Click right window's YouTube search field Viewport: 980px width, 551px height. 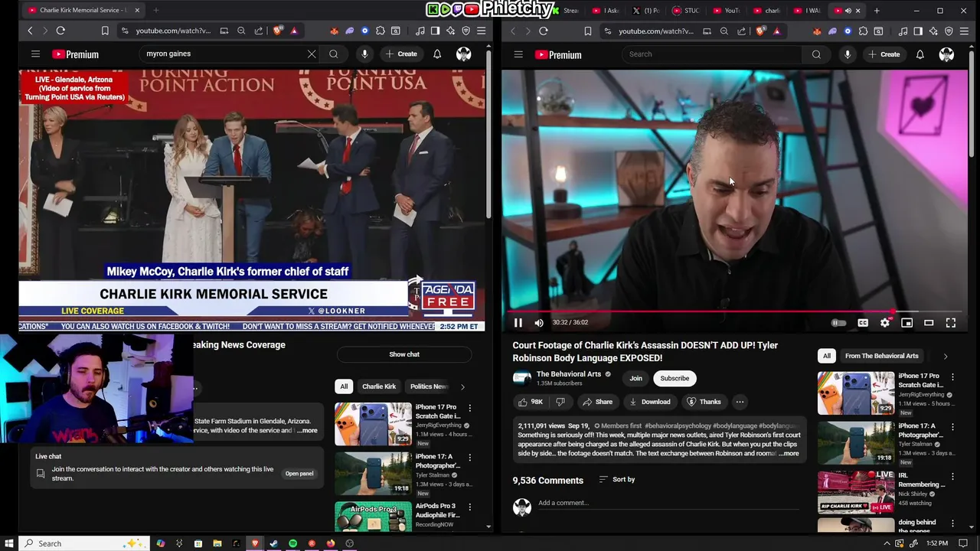coord(712,54)
